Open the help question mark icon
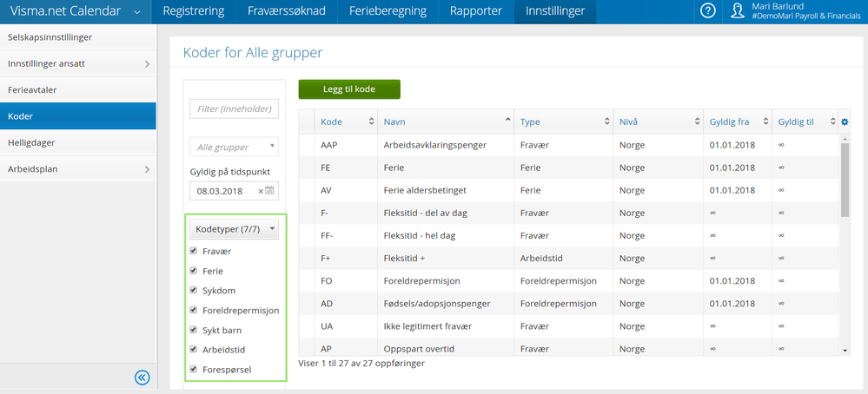The width and height of the screenshot is (868, 394). pos(708,11)
